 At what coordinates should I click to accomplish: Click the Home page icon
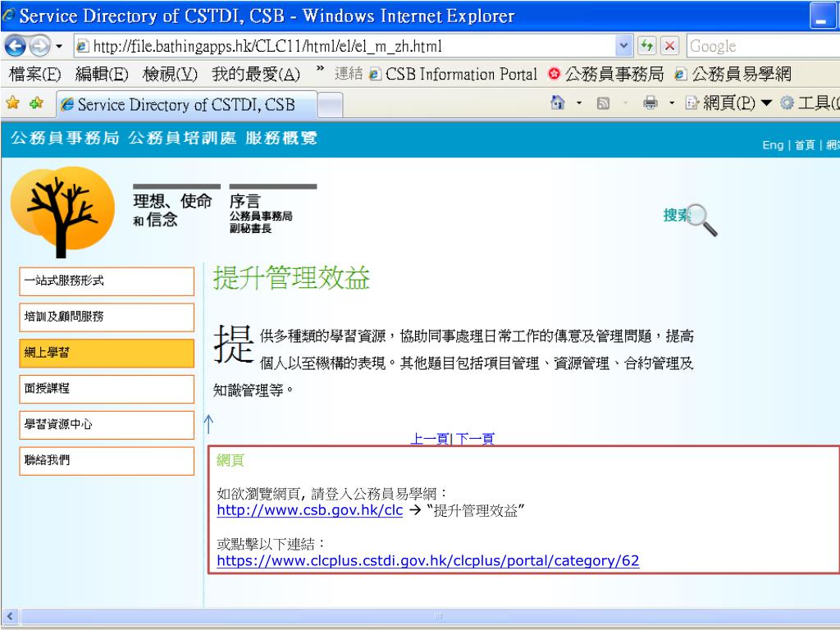(x=558, y=103)
